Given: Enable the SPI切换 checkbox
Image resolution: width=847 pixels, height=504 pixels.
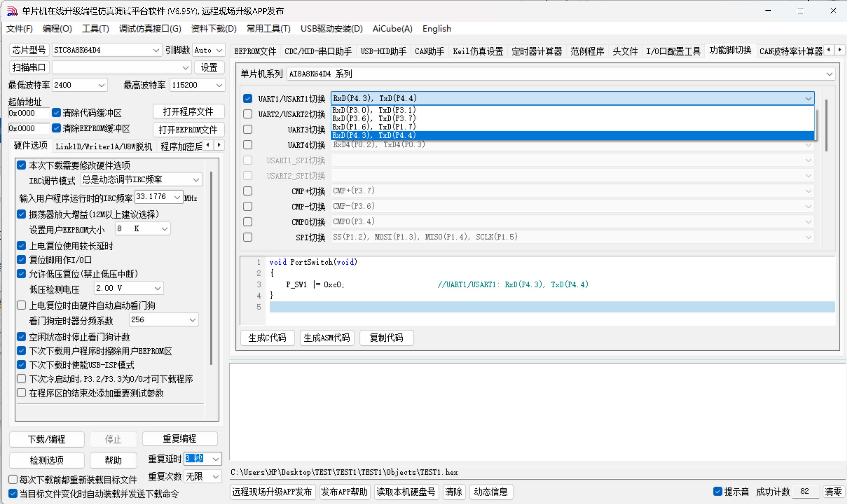Looking at the screenshot, I should tap(248, 237).
